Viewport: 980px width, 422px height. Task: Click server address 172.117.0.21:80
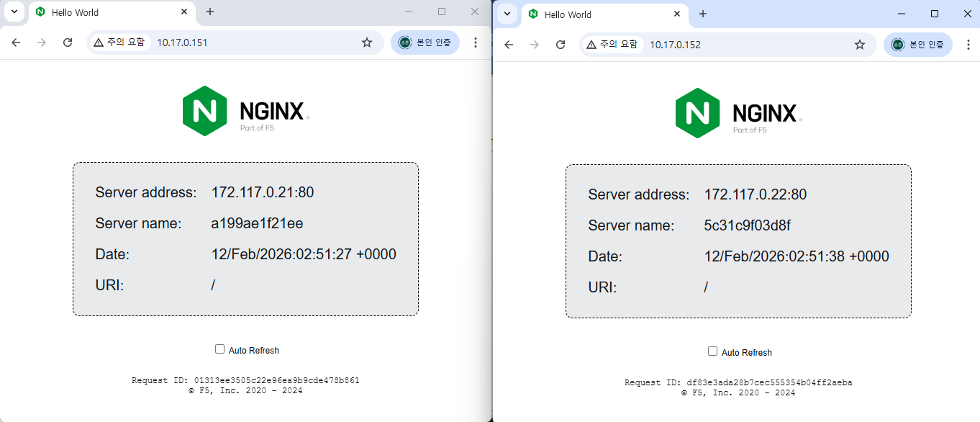(263, 192)
